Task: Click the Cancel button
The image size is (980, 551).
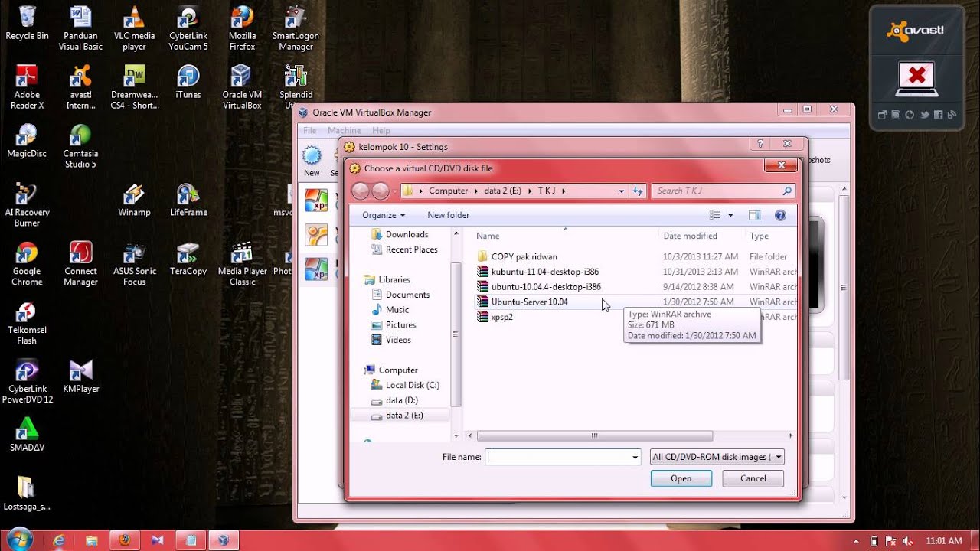Action: pyautogui.click(x=753, y=478)
